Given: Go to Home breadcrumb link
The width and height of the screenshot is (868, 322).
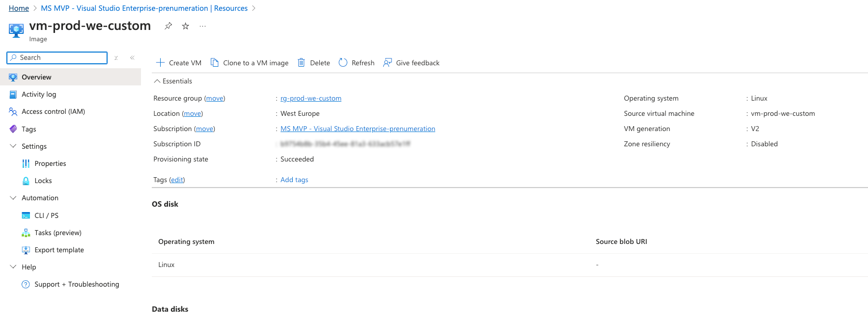Looking at the screenshot, I should pyautogui.click(x=19, y=8).
